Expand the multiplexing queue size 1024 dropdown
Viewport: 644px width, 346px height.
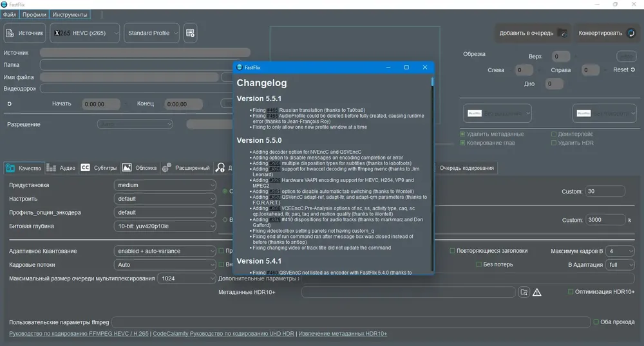pos(187,278)
